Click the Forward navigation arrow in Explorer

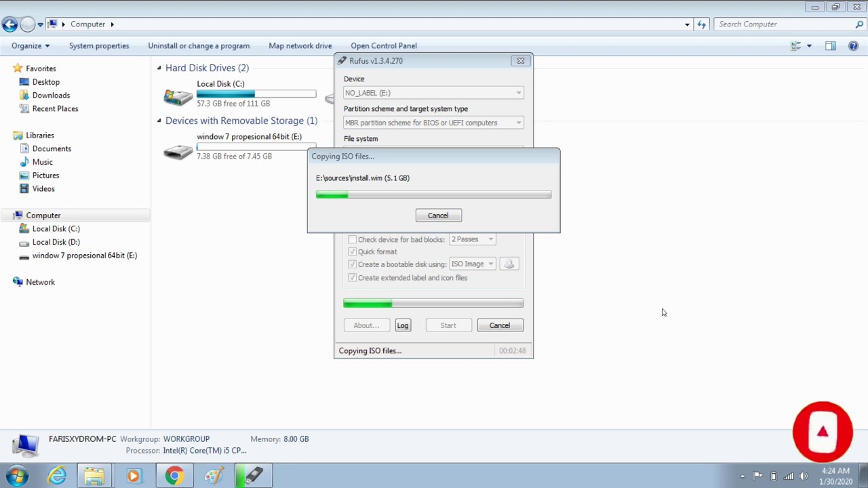point(27,24)
